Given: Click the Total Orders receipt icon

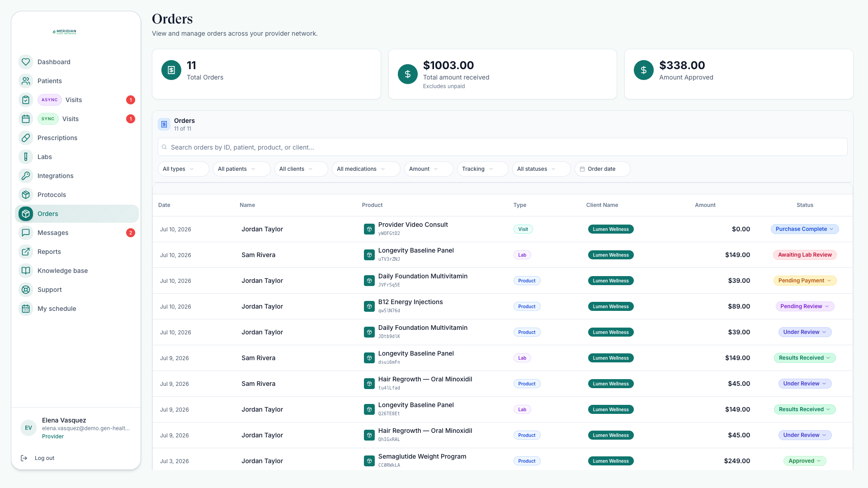Looking at the screenshot, I should pyautogui.click(x=171, y=70).
